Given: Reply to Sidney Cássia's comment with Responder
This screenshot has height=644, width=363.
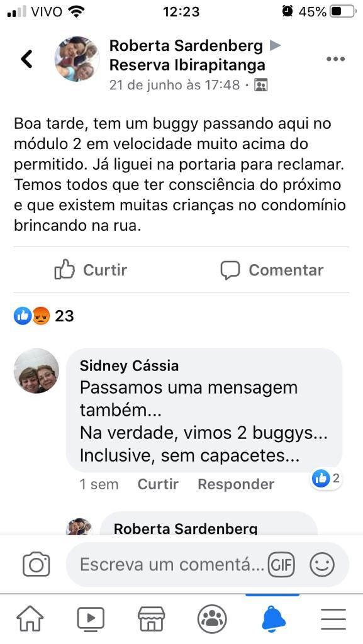Looking at the screenshot, I should point(236,484).
